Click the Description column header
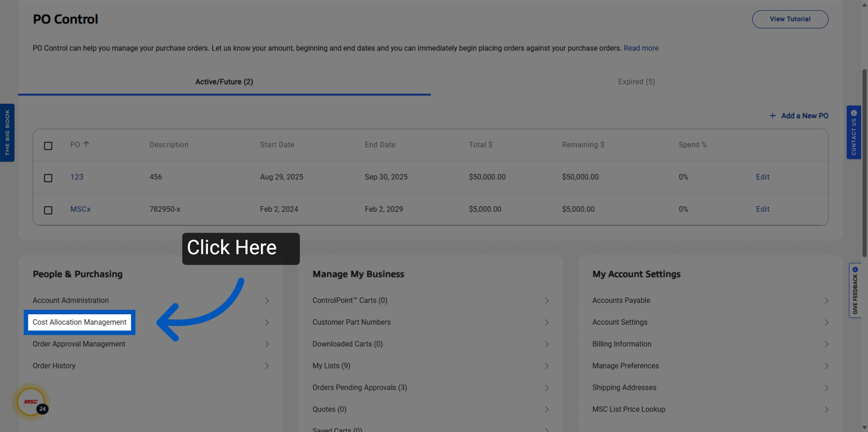Screen dimensions: 868x432 pyautogui.click(x=169, y=145)
